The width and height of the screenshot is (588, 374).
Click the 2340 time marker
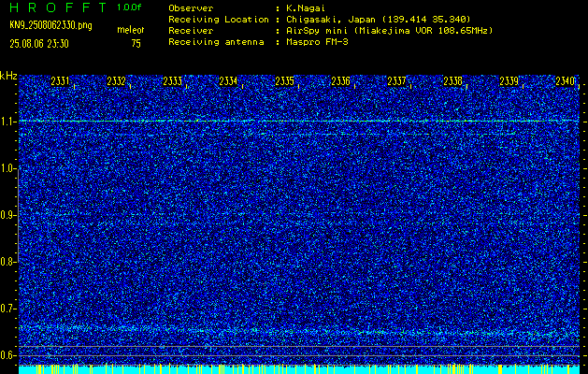566,81
